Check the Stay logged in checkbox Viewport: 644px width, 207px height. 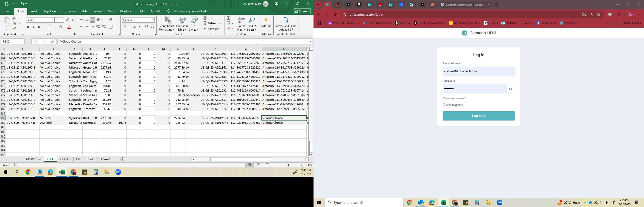tap(444, 105)
